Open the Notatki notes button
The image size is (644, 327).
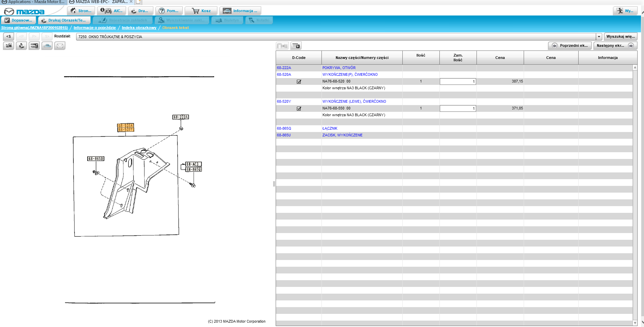coord(259,20)
